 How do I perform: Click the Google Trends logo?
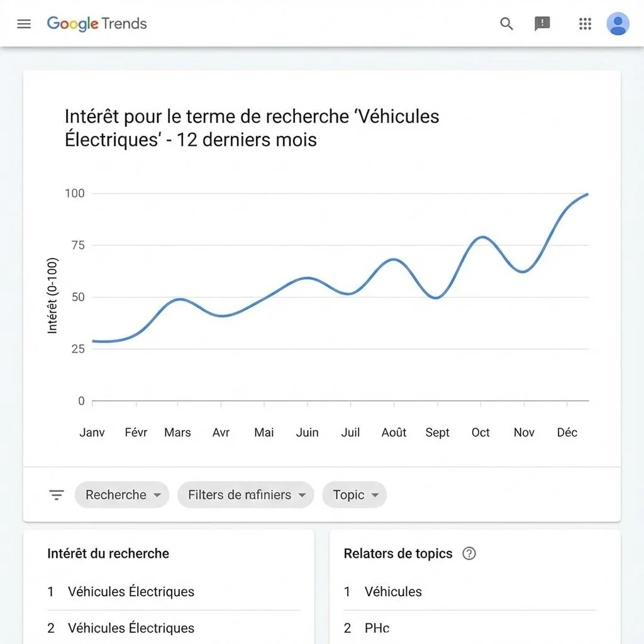96,24
